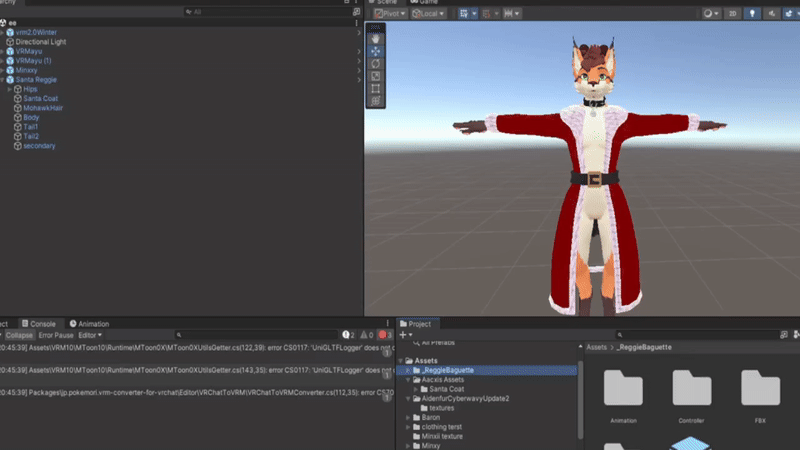Image resolution: width=800 pixels, height=450 pixels.
Task: Toggle scene lighting bulb icon
Action: tap(751, 14)
